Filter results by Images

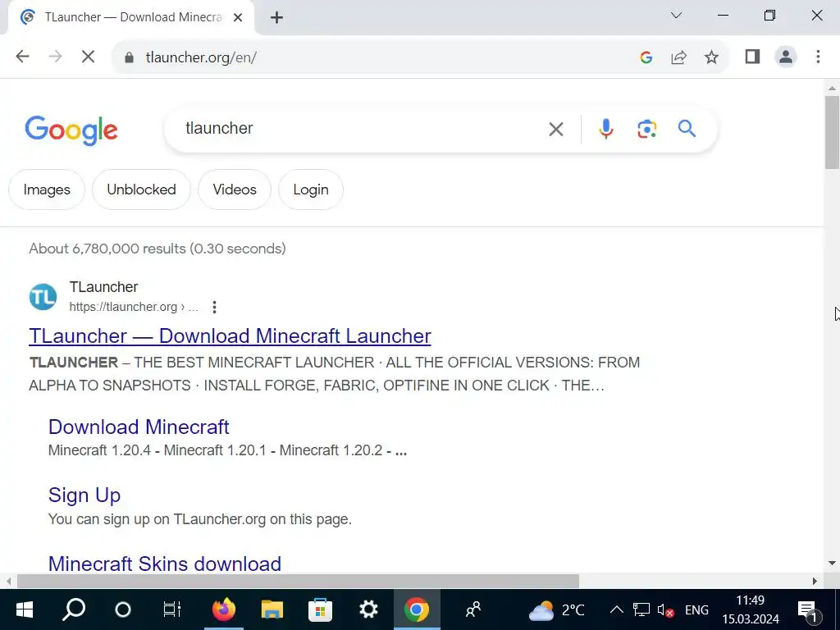point(47,189)
